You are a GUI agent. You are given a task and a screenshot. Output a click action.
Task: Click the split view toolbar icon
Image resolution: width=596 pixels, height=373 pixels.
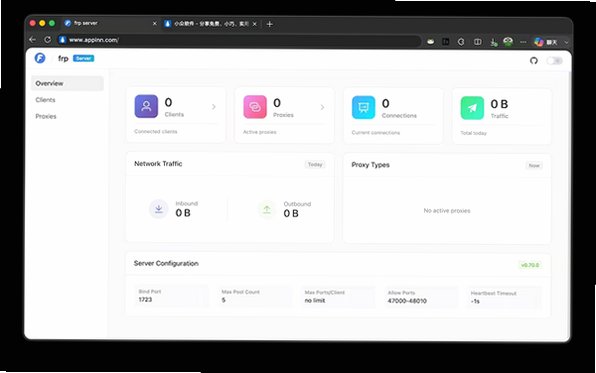coord(477,42)
